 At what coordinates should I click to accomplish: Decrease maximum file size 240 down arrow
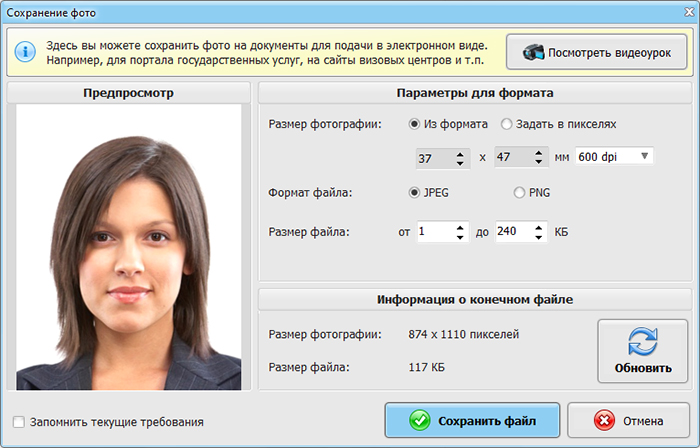pos(539,237)
